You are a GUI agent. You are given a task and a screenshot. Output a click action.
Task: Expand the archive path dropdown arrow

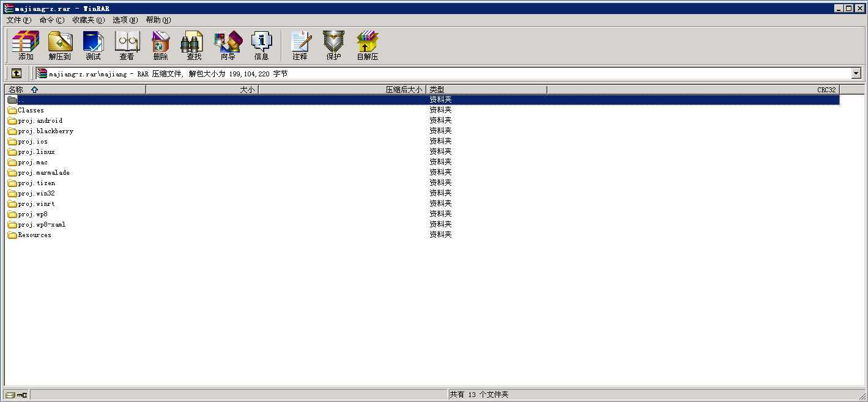tap(856, 74)
